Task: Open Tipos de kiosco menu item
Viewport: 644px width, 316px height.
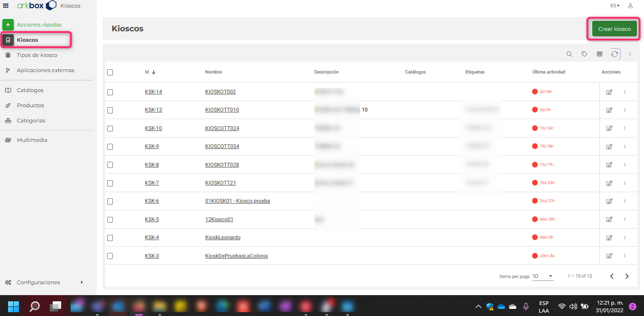Action: tap(37, 55)
